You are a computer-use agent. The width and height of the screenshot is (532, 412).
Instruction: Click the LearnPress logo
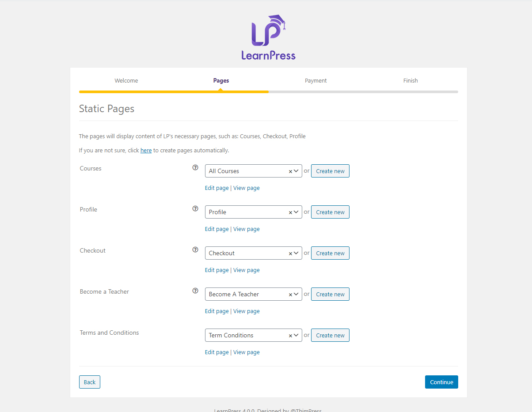pyautogui.click(x=268, y=37)
